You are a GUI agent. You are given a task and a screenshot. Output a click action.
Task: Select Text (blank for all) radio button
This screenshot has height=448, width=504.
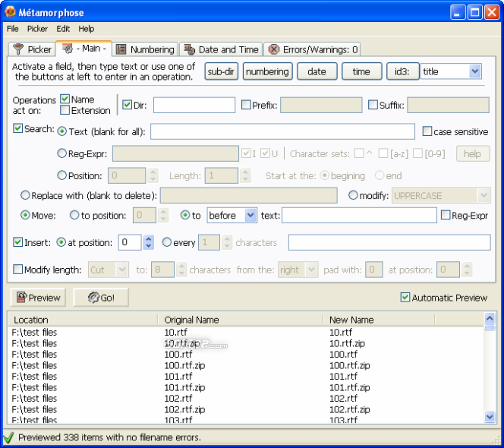[61, 131]
